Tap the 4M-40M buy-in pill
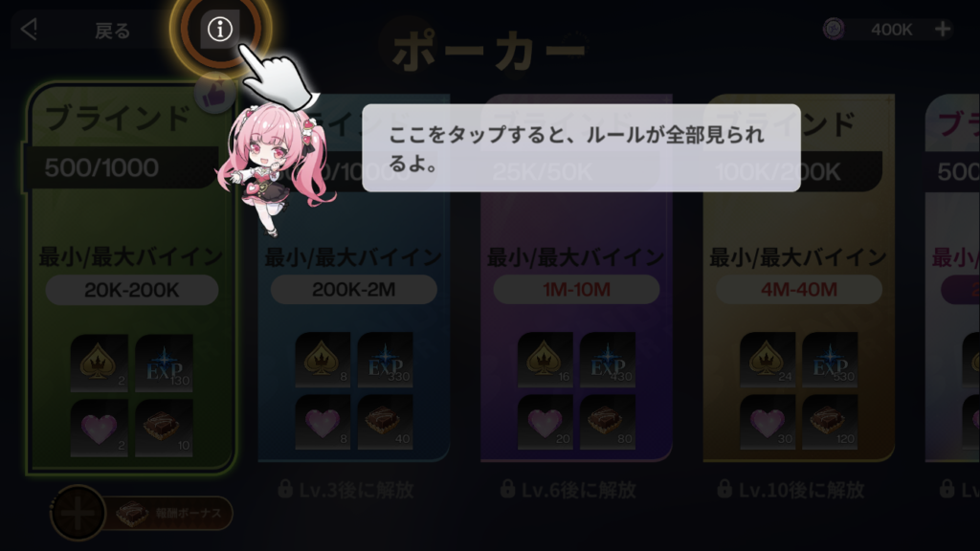Viewport: 980px width, 551px height. [x=799, y=289]
